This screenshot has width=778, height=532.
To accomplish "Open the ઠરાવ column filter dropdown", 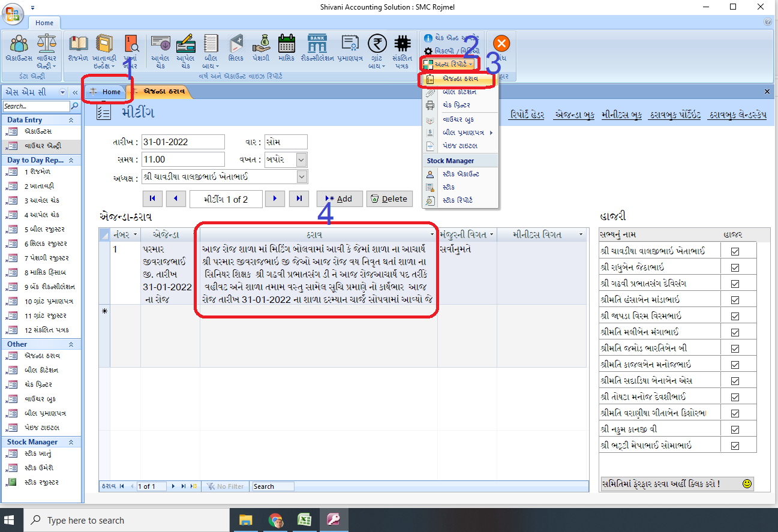I will (x=433, y=235).
